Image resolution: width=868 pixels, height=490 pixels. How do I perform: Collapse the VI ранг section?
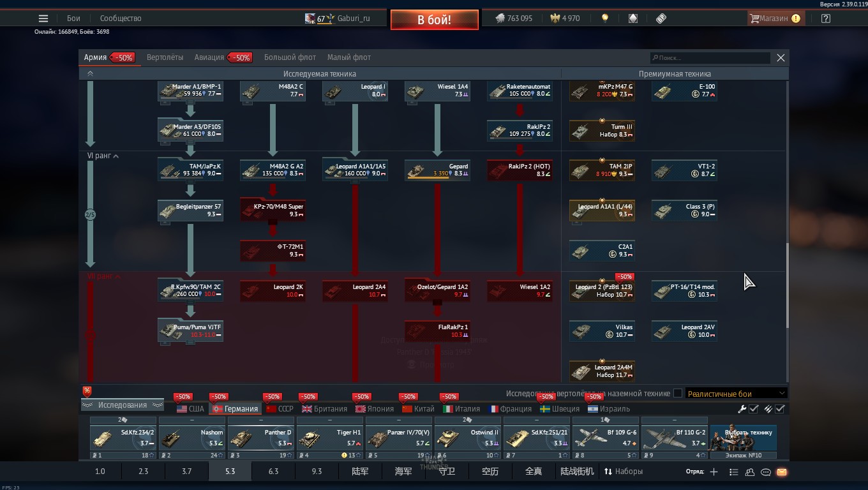[103, 156]
